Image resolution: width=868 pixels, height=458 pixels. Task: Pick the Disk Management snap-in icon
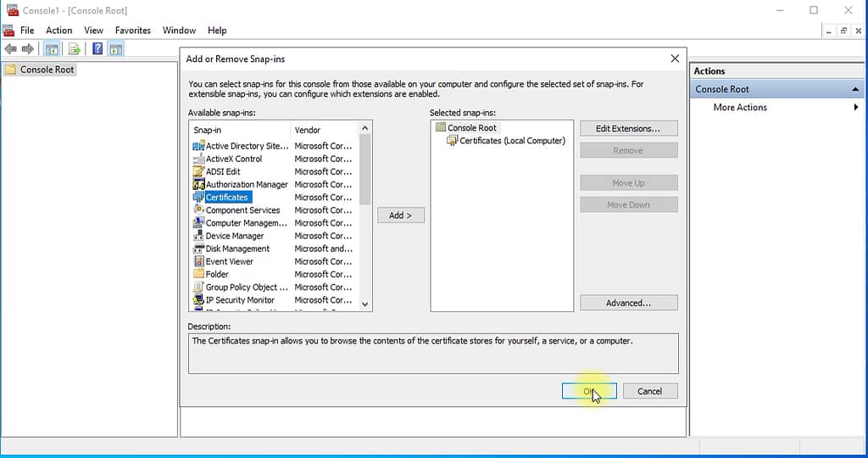(x=199, y=249)
